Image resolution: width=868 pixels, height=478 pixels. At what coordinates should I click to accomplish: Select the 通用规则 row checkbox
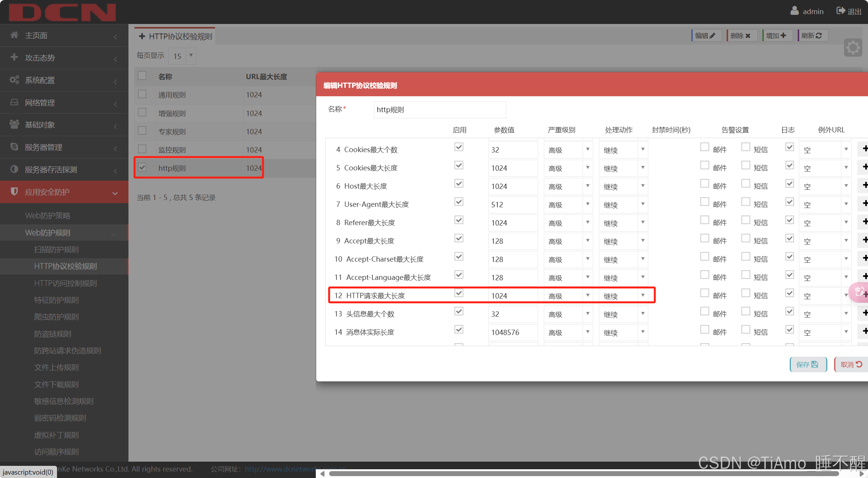tap(142, 94)
